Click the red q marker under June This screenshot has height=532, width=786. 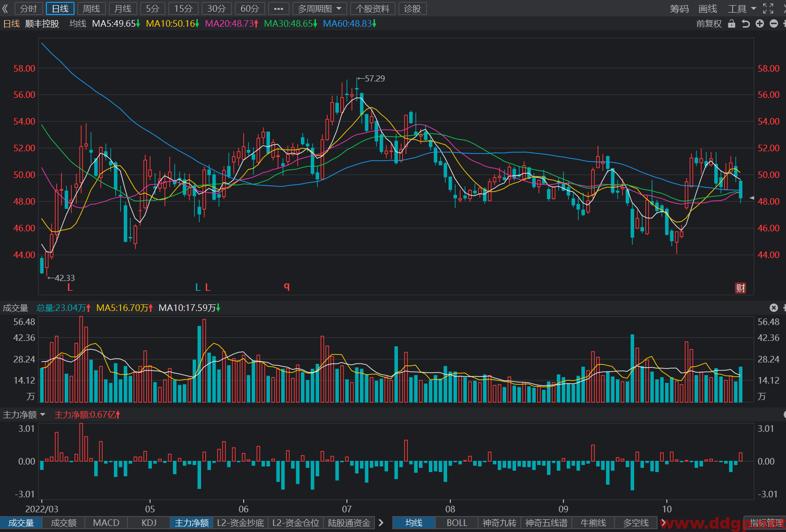286,287
